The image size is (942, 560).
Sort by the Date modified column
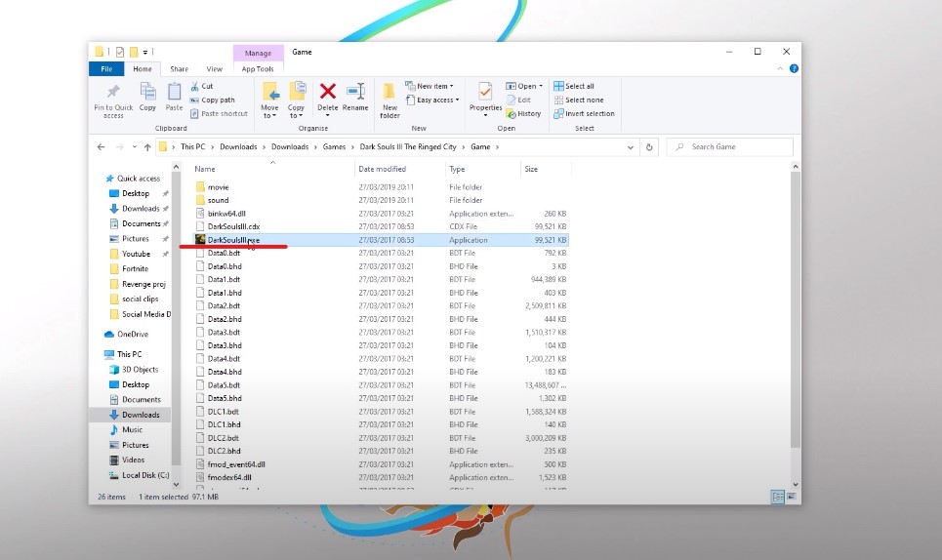(x=382, y=169)
